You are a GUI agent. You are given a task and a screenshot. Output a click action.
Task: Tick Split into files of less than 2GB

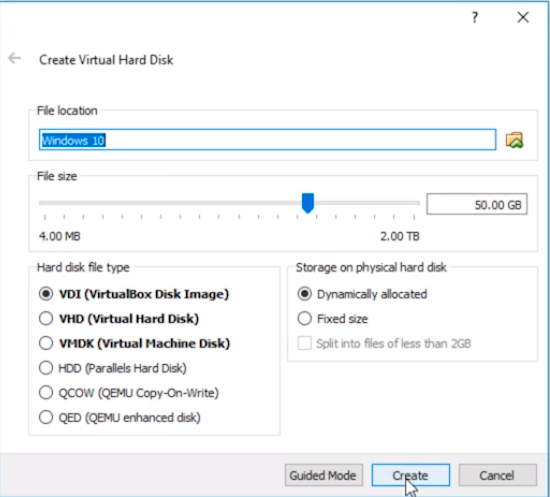click(x=304, y=343)
